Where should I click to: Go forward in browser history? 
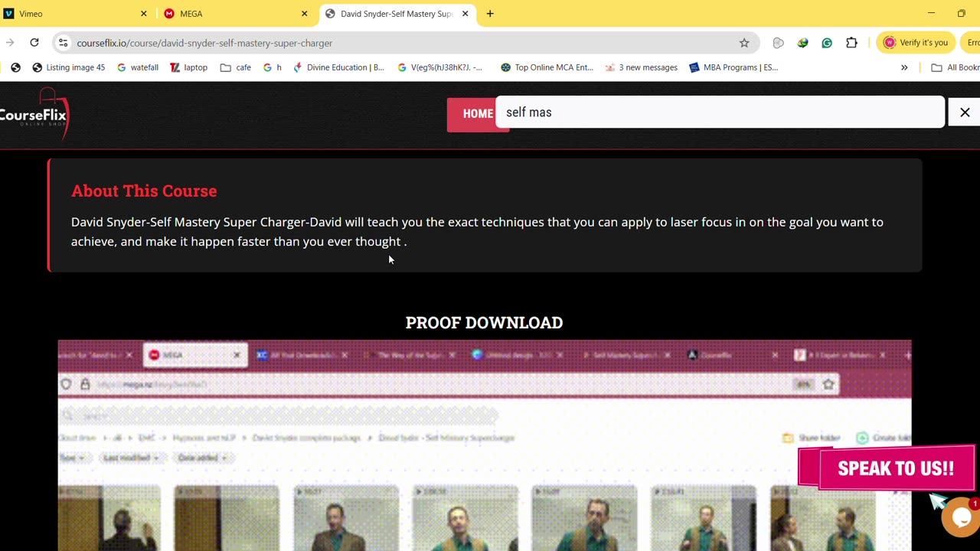(x=10, y=43)
